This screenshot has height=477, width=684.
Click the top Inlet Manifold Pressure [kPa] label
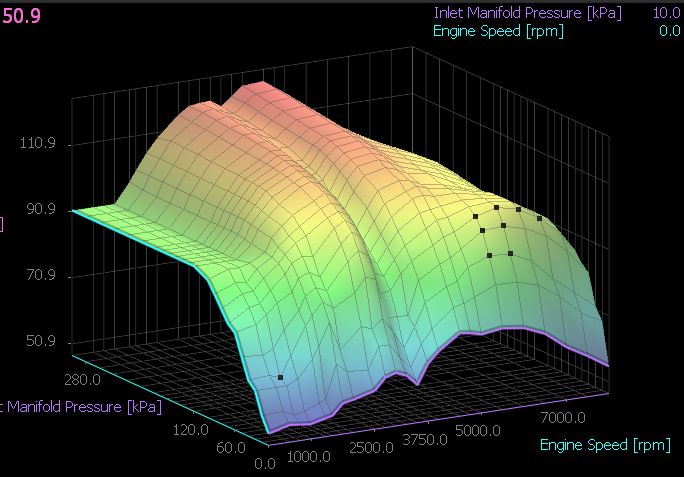click(x=527, y=13)
